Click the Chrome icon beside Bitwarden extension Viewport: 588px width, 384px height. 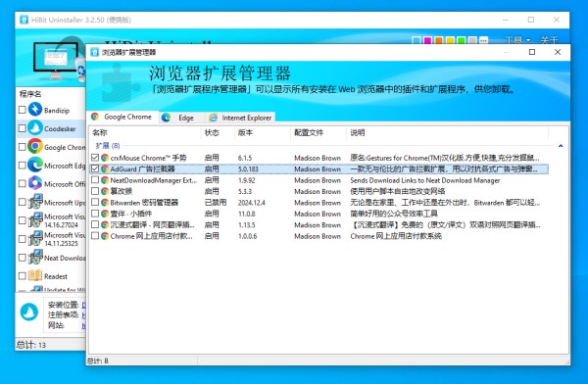tap(105, 203)
